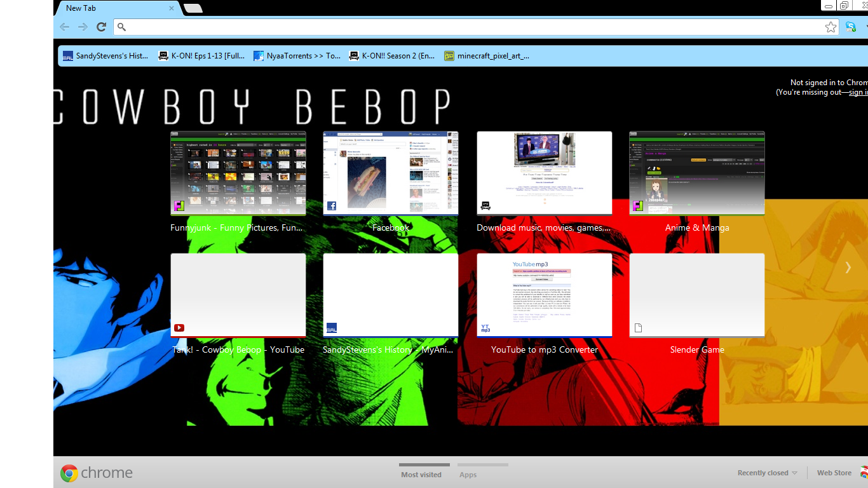Go to next page with right chevron
Viewport: 868px width, 488px height.
[848, 268]
